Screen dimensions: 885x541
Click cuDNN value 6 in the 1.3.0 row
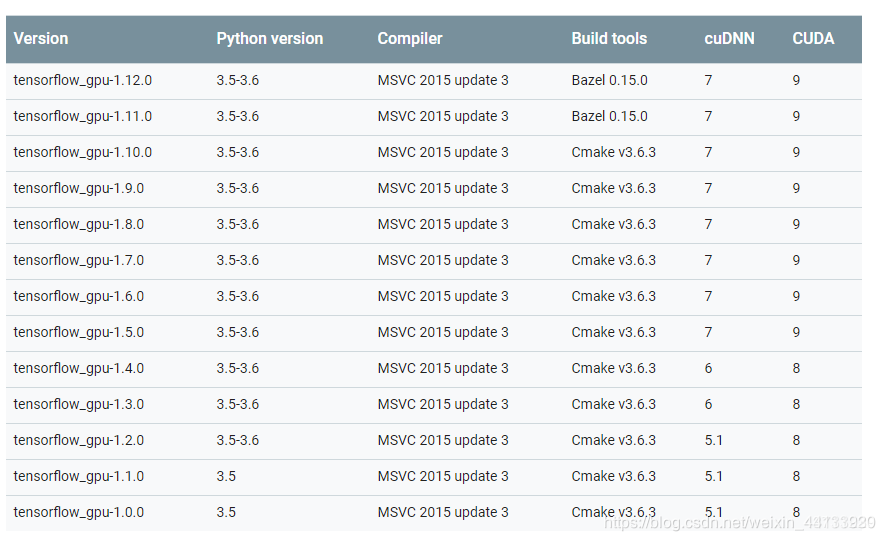coord(708,404)
